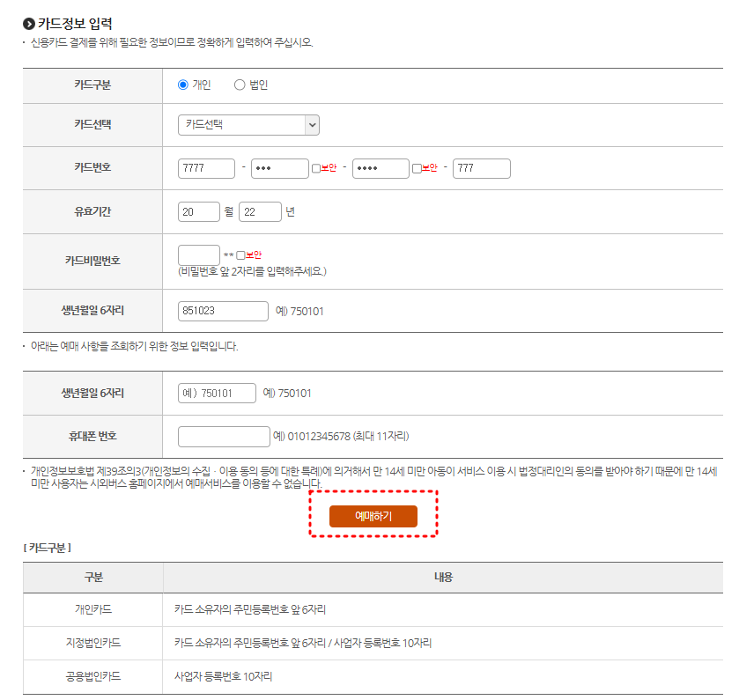Click the 카드구분 row label
The image size is (739, 700).
(92, 85)
